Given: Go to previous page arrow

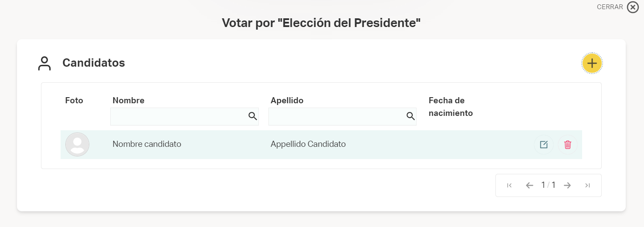Looking at the screenshot, I should [x=529, y=186].
